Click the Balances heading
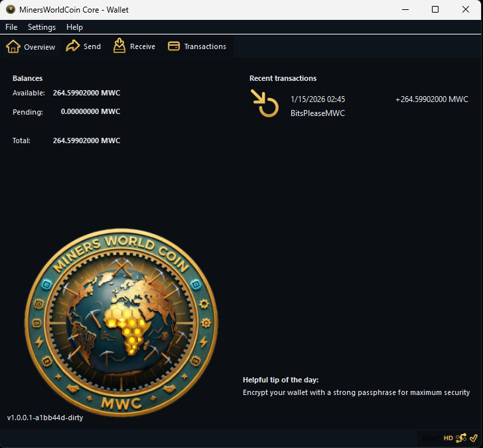 [27, 78]
